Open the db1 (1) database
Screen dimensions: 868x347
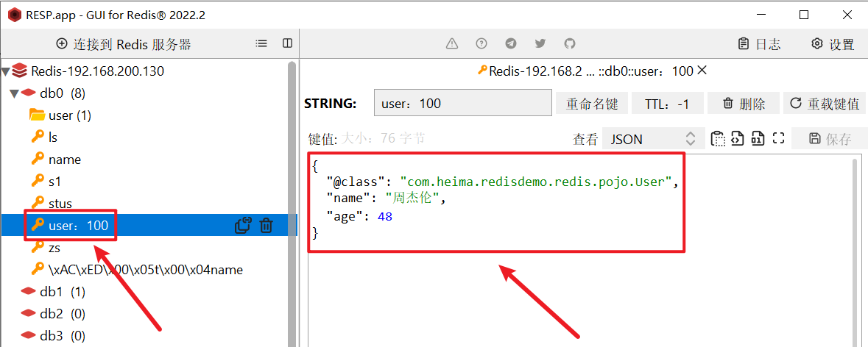click(x=52, y=292)
